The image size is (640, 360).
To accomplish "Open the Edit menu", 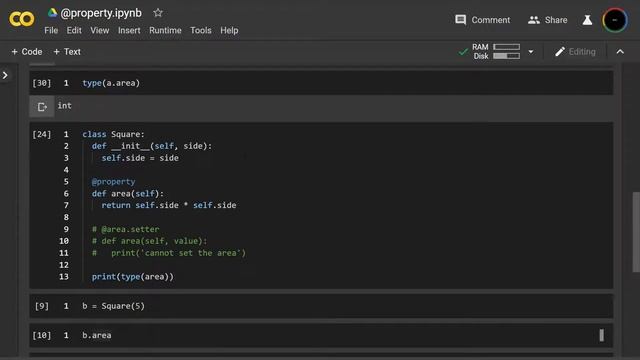I will tap(74, 31).
